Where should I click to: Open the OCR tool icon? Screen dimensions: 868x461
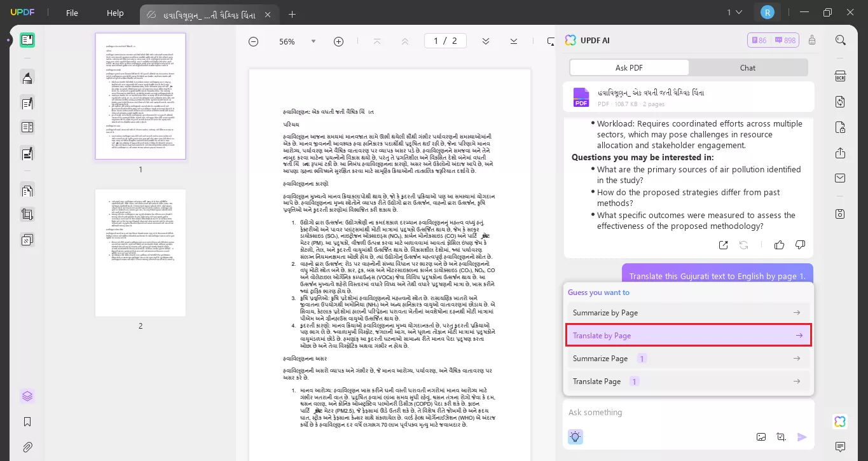tap(841, 76)
